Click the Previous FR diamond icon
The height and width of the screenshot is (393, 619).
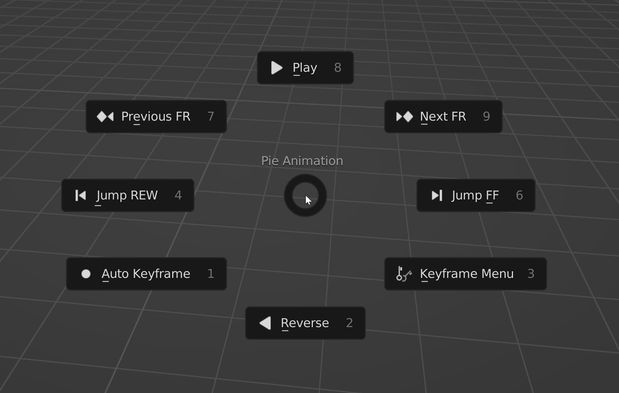point(105,116)
